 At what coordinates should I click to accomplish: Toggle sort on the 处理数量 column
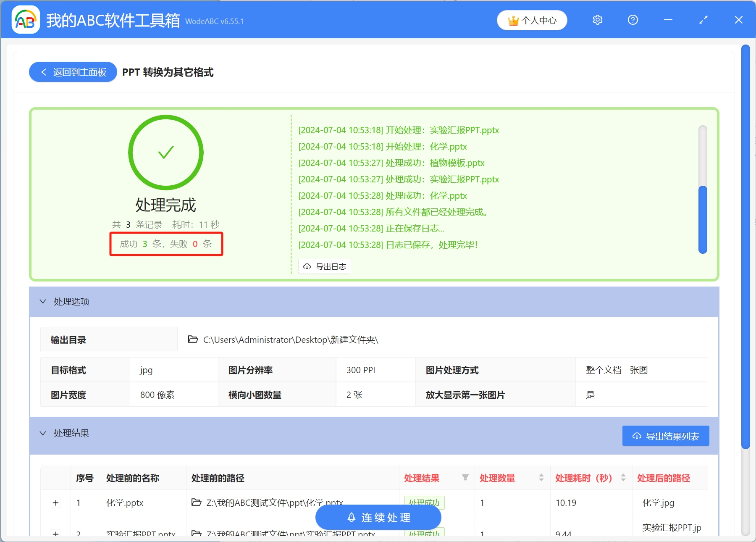click(540, 478)
